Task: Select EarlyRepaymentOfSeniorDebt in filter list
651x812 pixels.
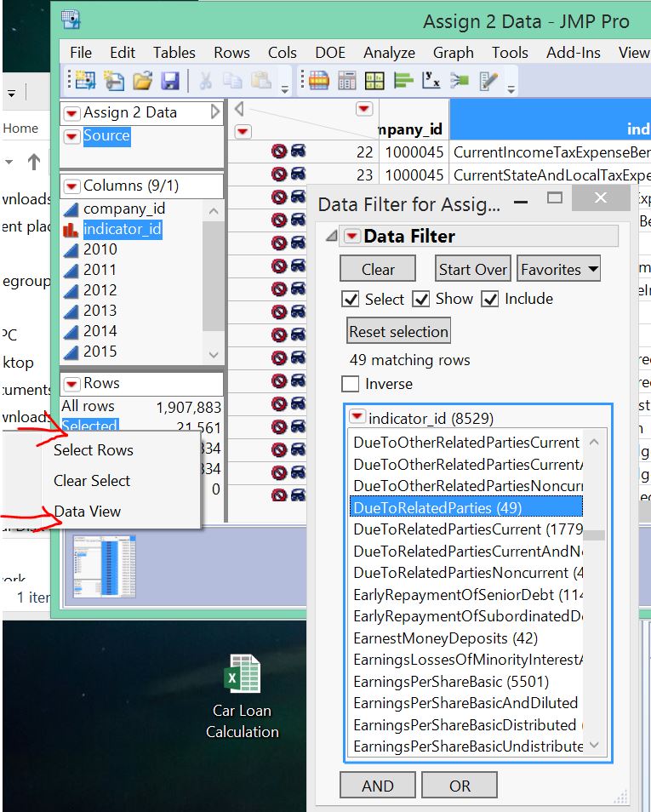Action: 467,594
